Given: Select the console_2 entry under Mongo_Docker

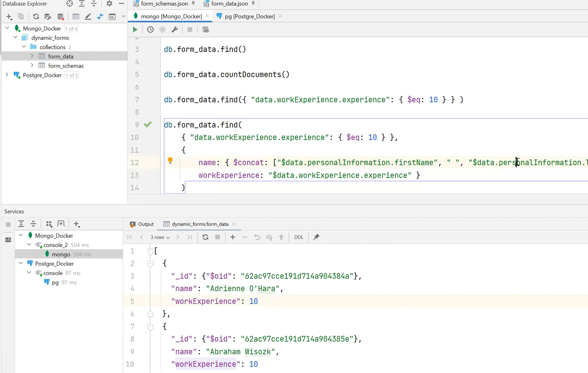Looking at the screenshot, I should point(55,245).
